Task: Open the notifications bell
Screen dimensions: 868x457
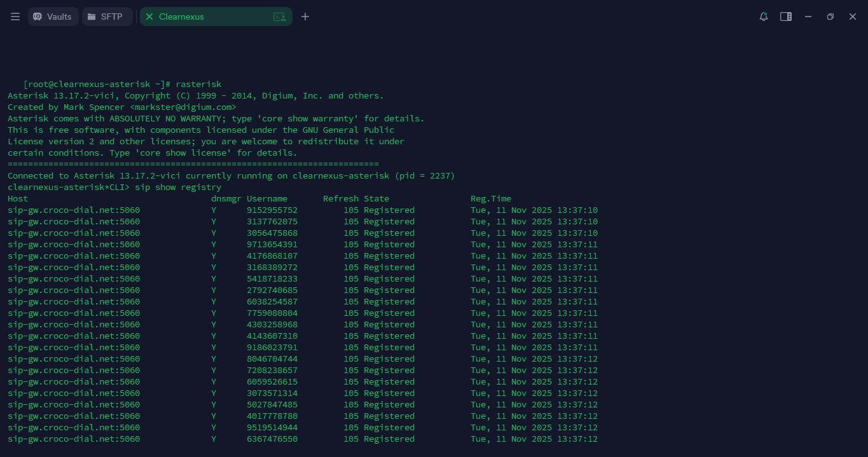Action: (x=764, y=17)
